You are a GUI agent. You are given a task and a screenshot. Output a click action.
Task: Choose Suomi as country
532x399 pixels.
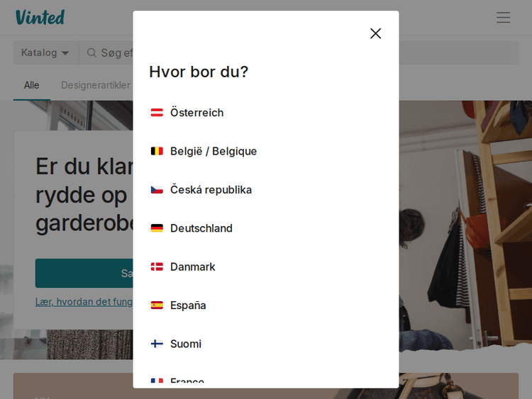pos(266,344)
